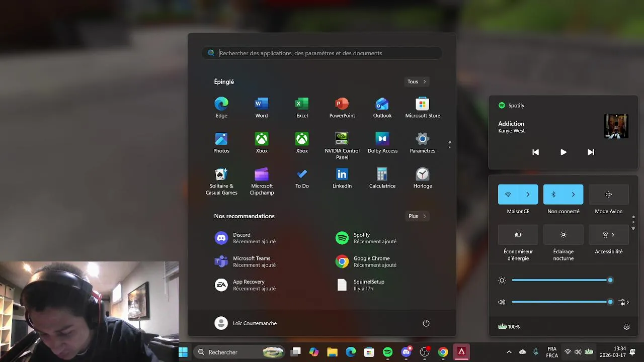Open Microsoft Clipchamp
Viewport: 644px width, 362px height.
262,182
